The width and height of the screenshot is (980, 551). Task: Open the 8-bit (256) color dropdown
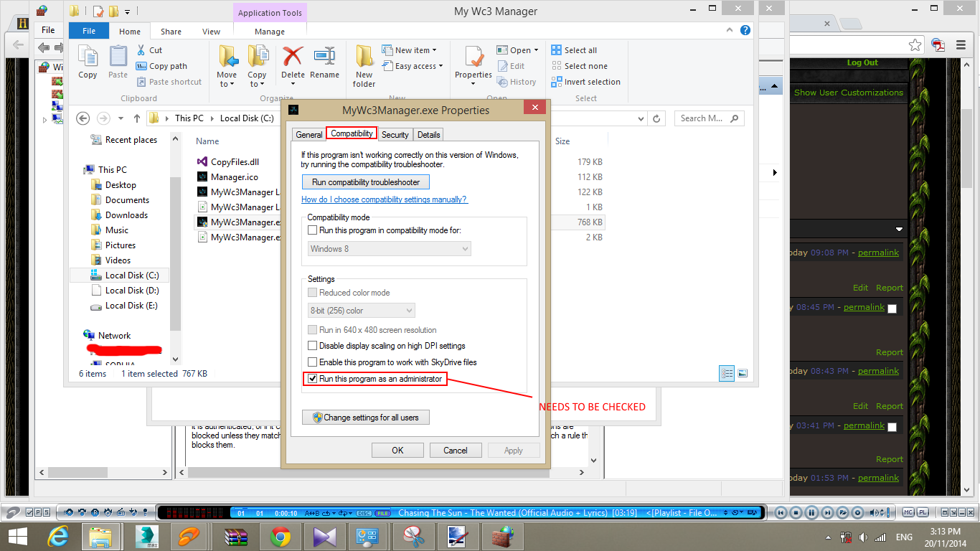coord(361,311)
